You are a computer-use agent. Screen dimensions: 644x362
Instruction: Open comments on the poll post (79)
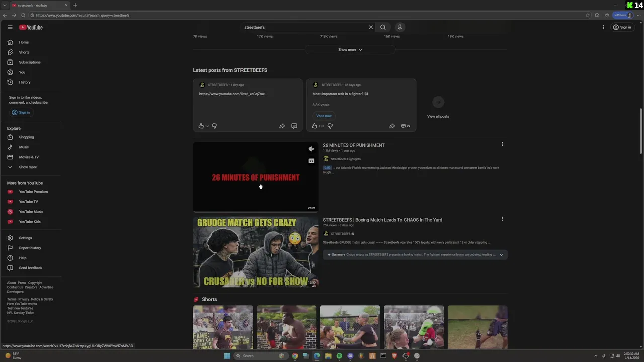406,126
